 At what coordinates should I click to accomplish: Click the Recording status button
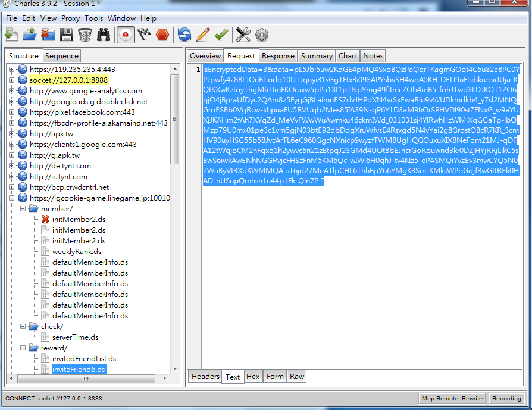pyautogui.click(x=506, y=399)
